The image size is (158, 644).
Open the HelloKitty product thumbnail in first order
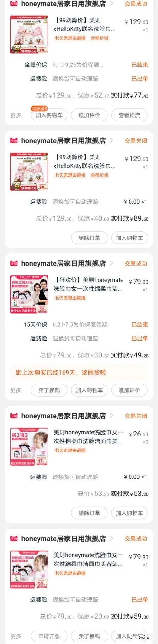tap(29, 35)
